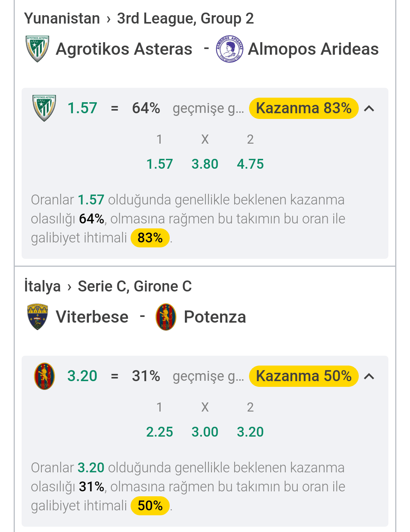
Task: Open the Yunanistan country link
Action: pos(62,18)
